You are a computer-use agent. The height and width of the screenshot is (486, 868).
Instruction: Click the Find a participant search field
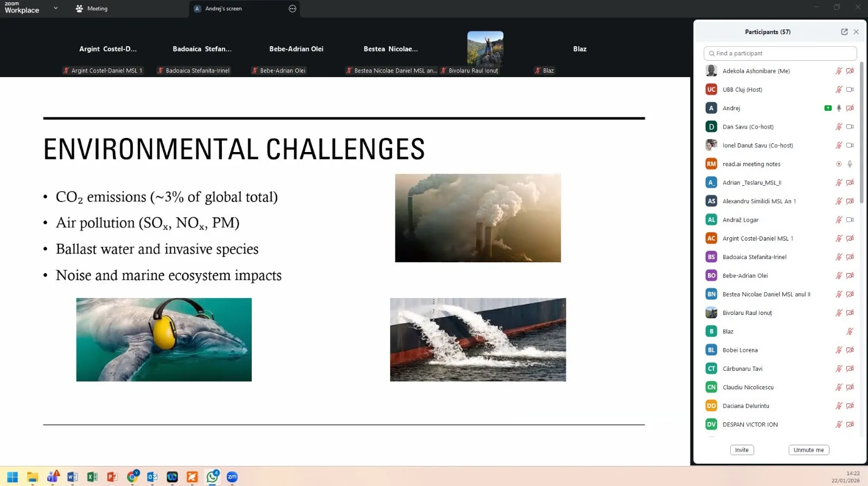780,53
